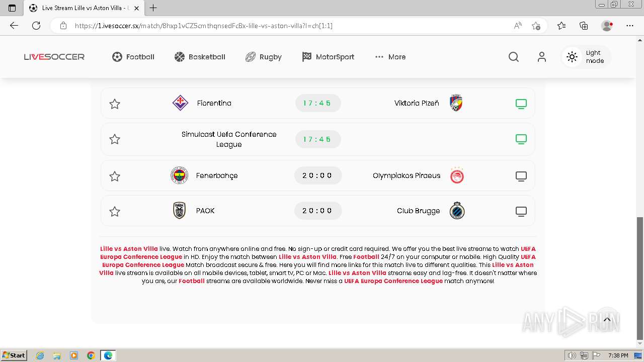Click the PAOK club crest
Image resolution: width=644 pixels, height=362 pixels.
point(179,211)
